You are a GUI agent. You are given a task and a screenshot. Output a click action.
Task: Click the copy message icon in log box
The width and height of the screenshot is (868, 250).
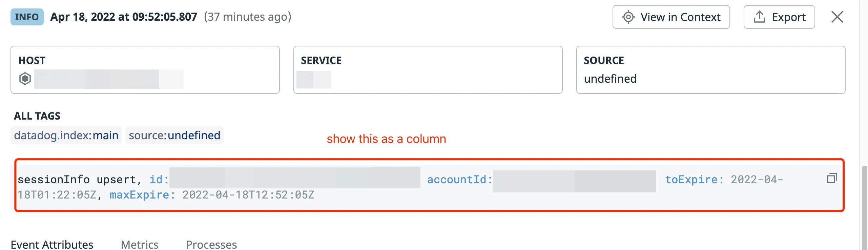click(832, 178)
